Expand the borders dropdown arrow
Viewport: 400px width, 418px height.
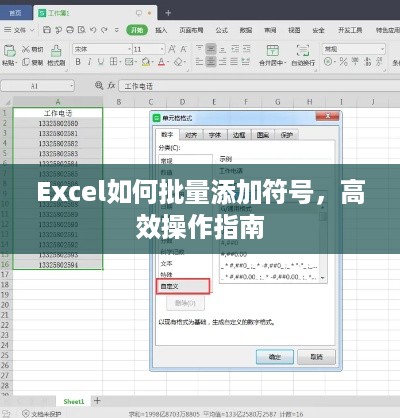coord(120,62)
